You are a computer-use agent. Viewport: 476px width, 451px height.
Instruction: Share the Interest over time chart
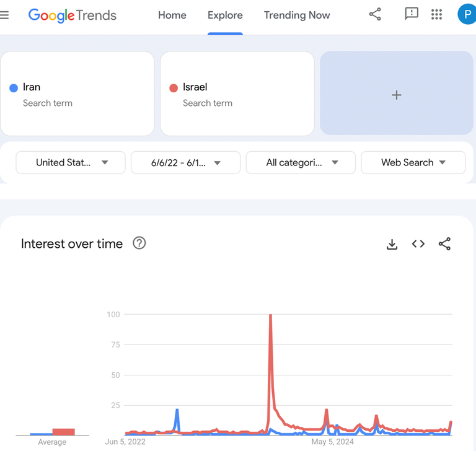444,244
